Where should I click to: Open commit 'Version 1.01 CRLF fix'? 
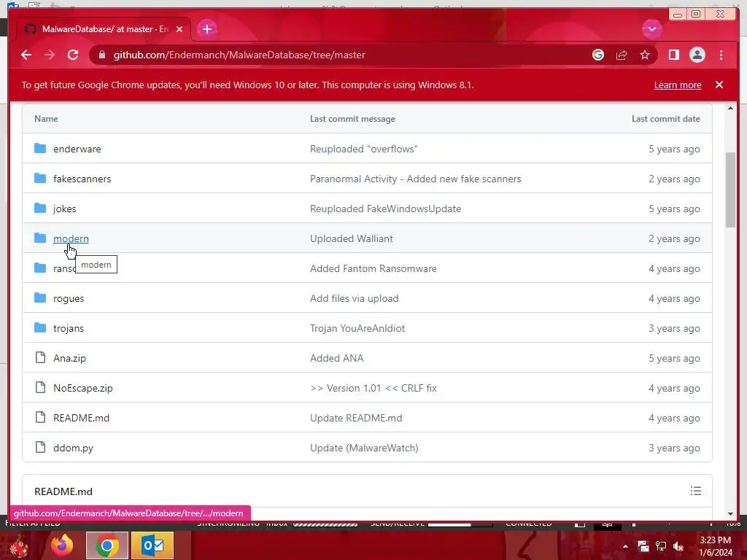coord(373,388)
